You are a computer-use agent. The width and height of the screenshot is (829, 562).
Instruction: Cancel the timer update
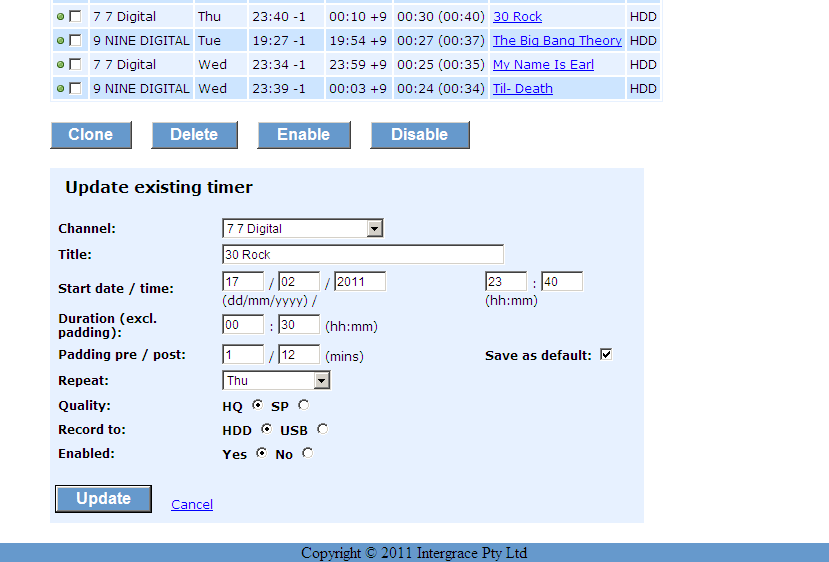click(192, 505)
